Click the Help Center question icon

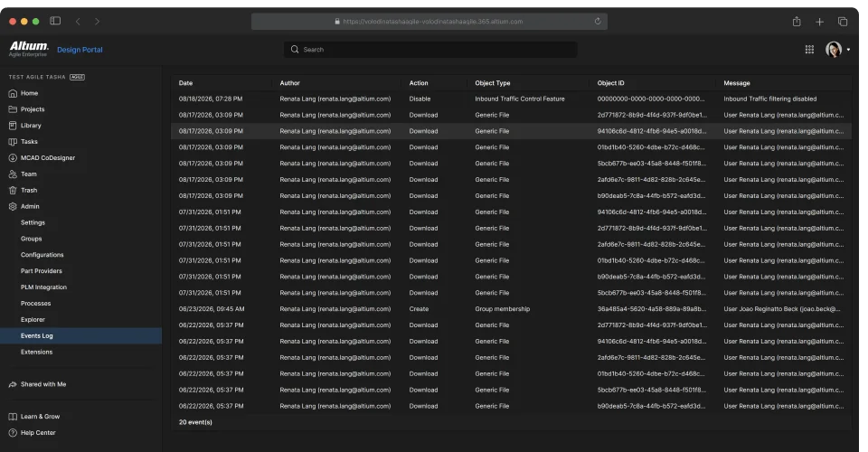coord(13,433)
